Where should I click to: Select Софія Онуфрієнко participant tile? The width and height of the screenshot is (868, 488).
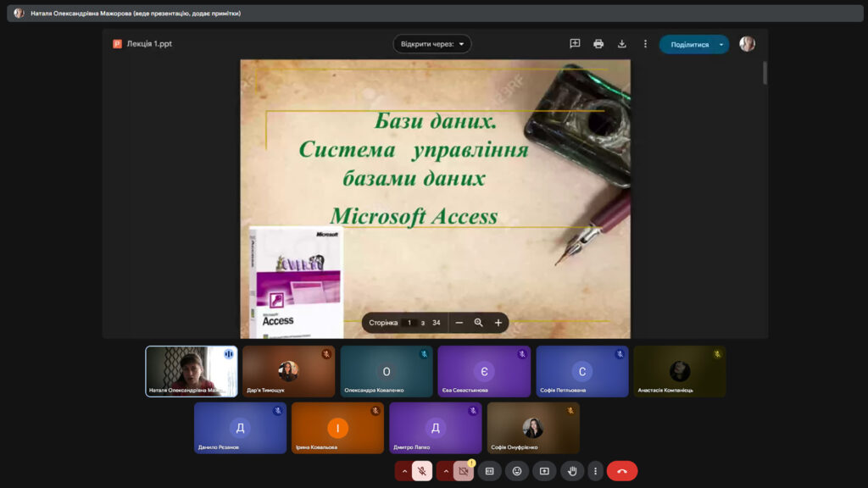(x=533, y=428)
